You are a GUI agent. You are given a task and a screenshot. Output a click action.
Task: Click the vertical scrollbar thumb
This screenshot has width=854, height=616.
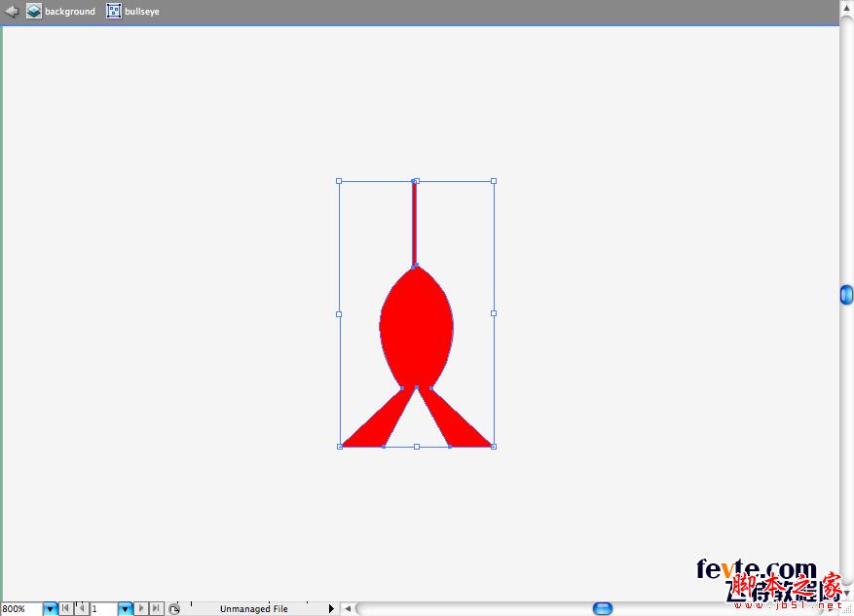(846, 295)
